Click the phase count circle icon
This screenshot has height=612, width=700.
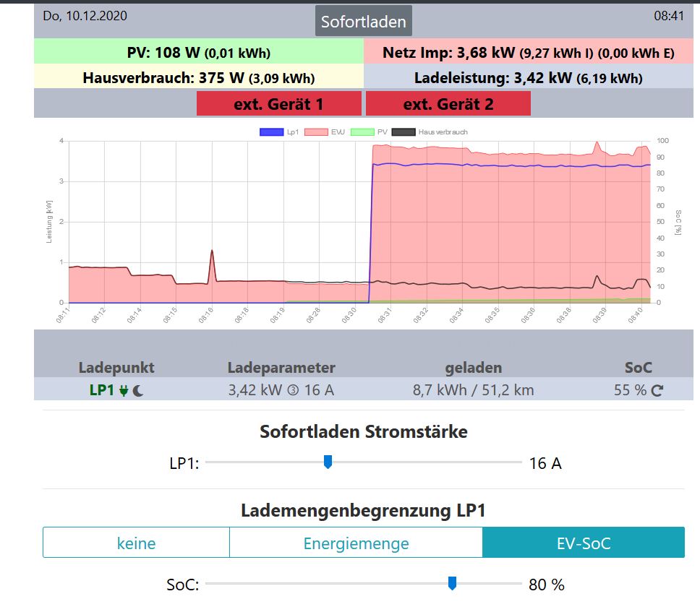[293, 390]
